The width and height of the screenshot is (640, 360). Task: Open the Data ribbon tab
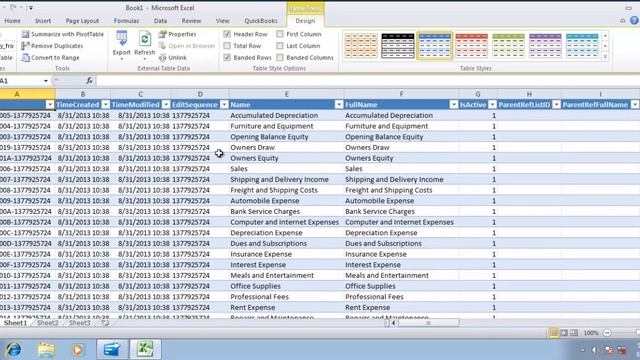click(x=160, y=21)
